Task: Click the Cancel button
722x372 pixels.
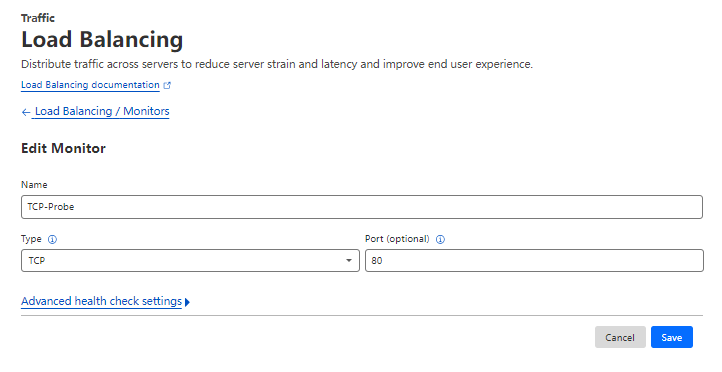Action: coord(620,337)
